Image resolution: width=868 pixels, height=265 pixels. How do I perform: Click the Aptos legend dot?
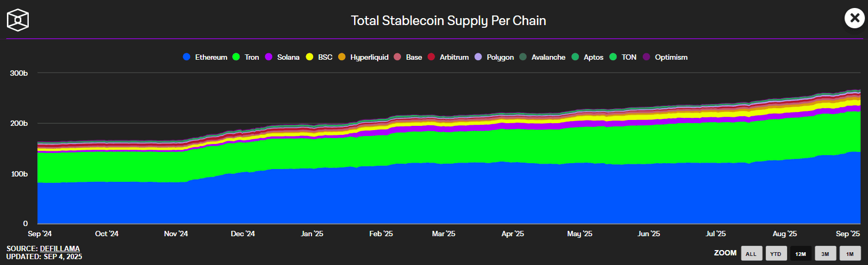(575, 57)
